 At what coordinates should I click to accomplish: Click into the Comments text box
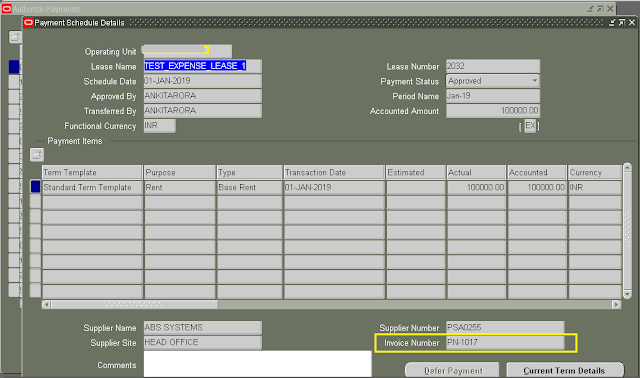[258, 364]
